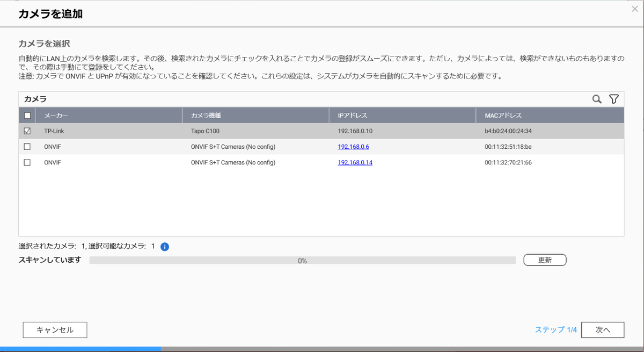644x352 pixels.
Task: Toggle the select-all cameras checkbox
Action: pyautogui.click(x=27, y=116)
